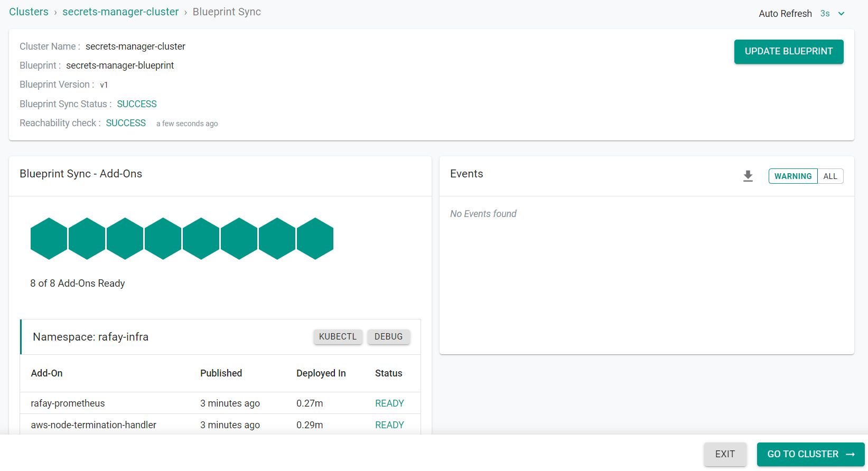
Task: Open KUBECTL for rafay-infra namespace
Action: tap(338, 336)
